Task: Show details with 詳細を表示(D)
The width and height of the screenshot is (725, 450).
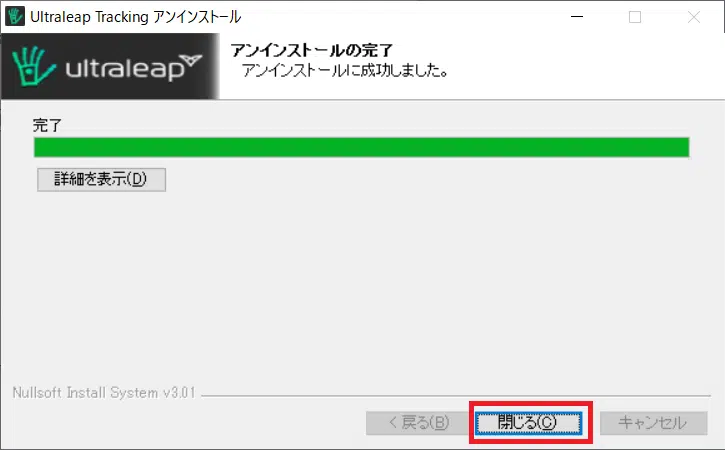Action: point(101,179)
